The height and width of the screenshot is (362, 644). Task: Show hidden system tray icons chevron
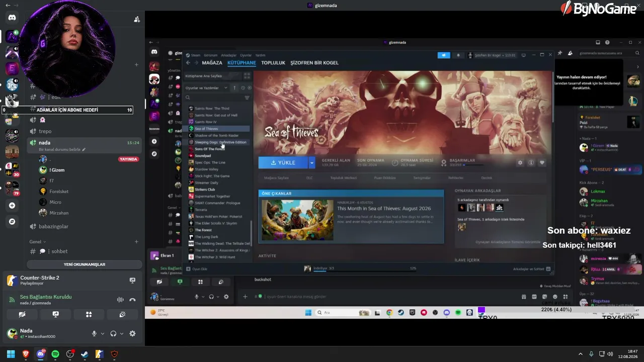[580, 354]
